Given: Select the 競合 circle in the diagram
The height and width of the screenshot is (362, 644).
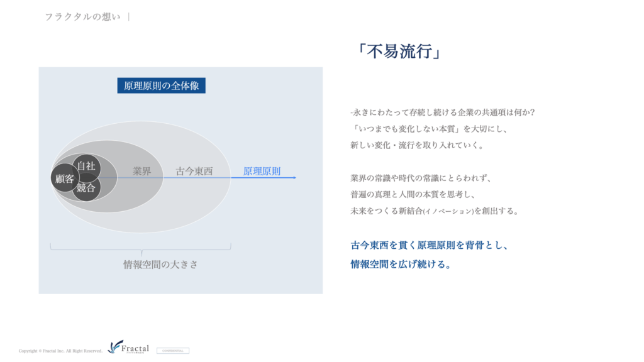Looking at the screenshot, I should point(86,188).
